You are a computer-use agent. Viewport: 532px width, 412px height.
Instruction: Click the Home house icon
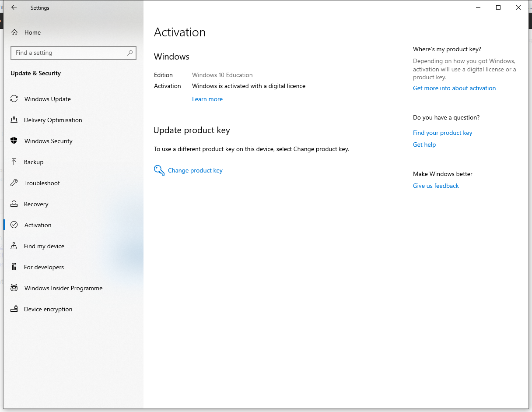[x=14, y=32]
